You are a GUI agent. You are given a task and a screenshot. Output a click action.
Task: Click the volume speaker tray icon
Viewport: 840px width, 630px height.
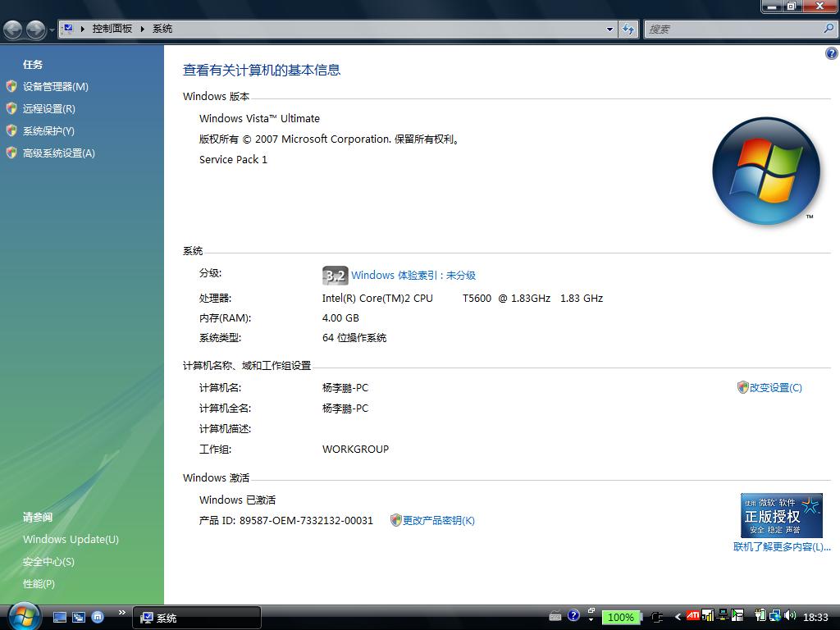[789, 616]
